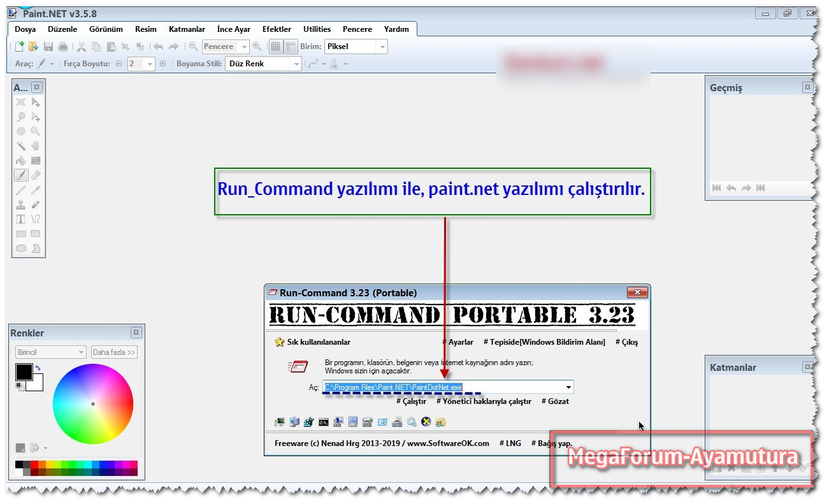The image size is (829, 504).
Task: Select the Clone Stamp tool
Action: tap(21, 205)
